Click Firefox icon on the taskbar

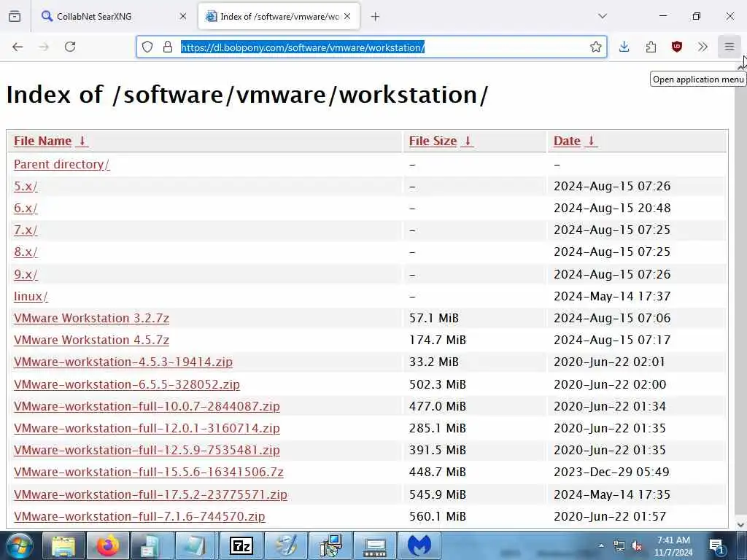(x=108, y=545)
